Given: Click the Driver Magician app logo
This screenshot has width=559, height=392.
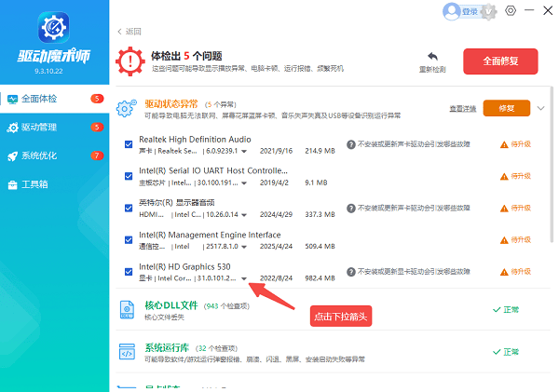Looking at the screenshot, I should tap(54, 28).
